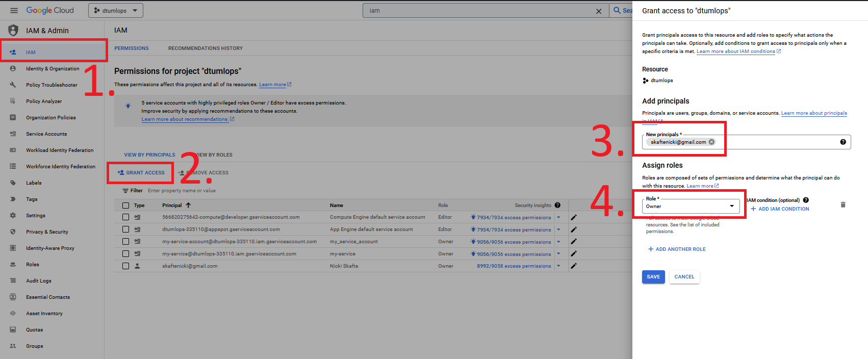Click the help icon in New principals field
Screen dimensions: 868x359
(x=843, y=142)
